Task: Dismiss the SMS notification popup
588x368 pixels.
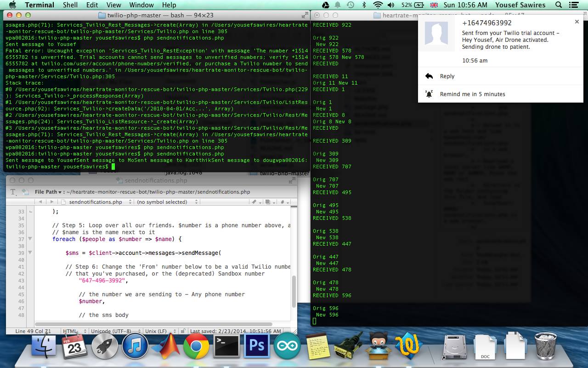Action: click(577, 22)
